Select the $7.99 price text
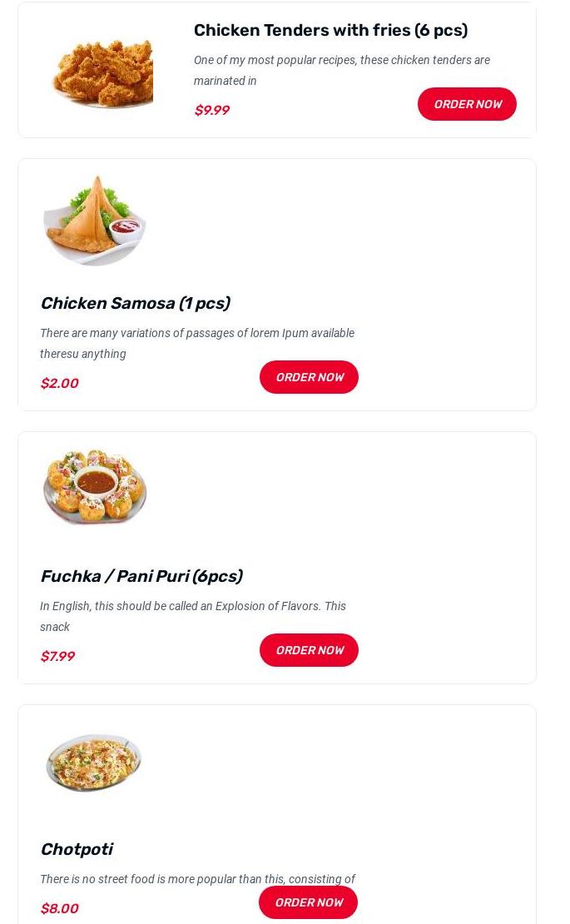Image resolution: width=570 pixels, height=924 pixels. [57, 656]
